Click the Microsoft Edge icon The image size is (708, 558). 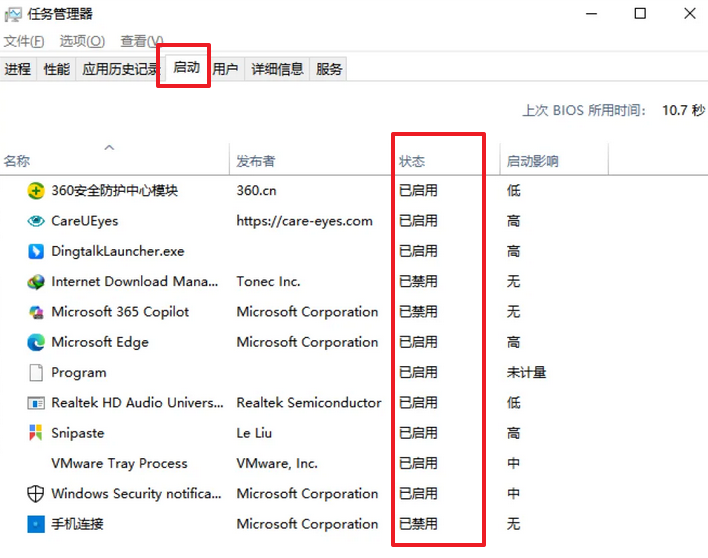point(36,342)
